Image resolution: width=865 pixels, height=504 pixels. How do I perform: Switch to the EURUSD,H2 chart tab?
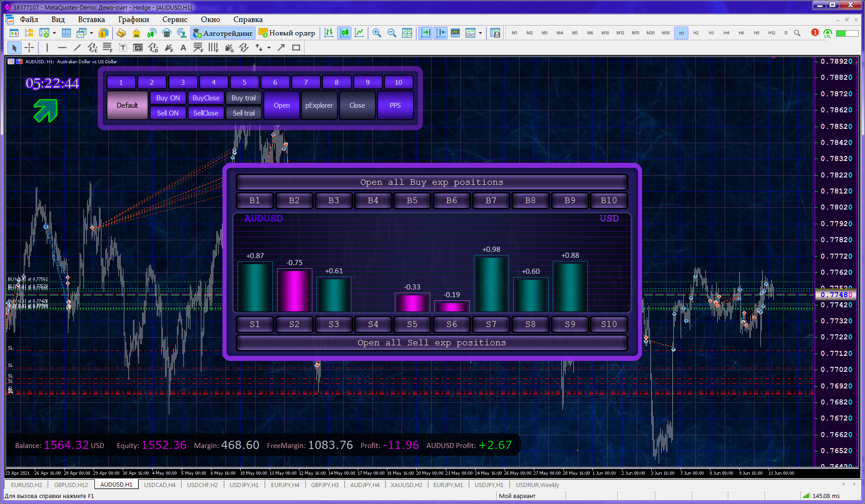pos(26,485)
